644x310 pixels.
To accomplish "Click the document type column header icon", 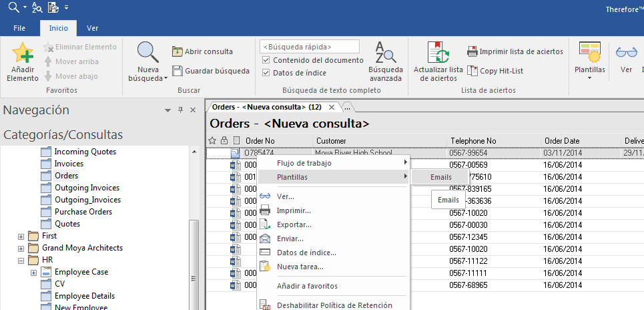I will click(x=236, y=140).
